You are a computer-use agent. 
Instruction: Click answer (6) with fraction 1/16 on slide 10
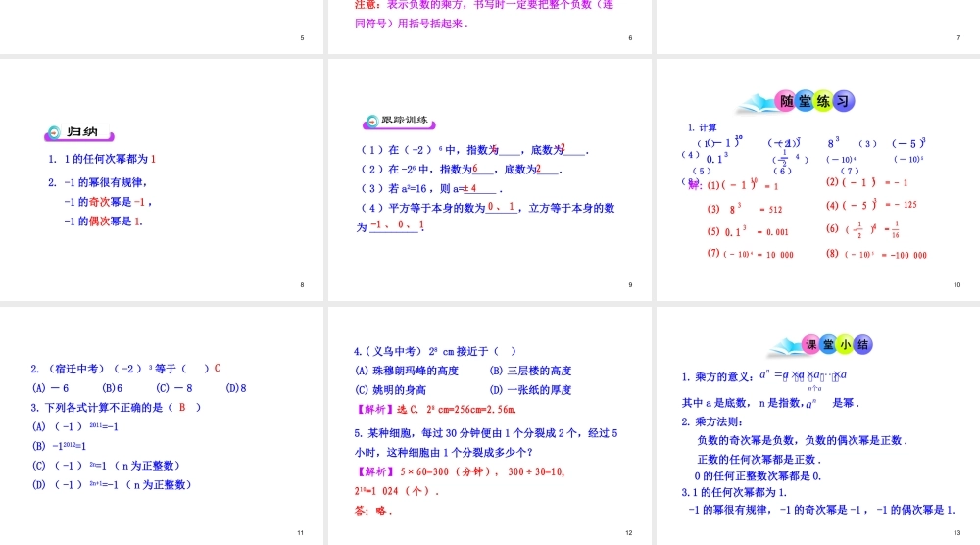pos(862,229)
